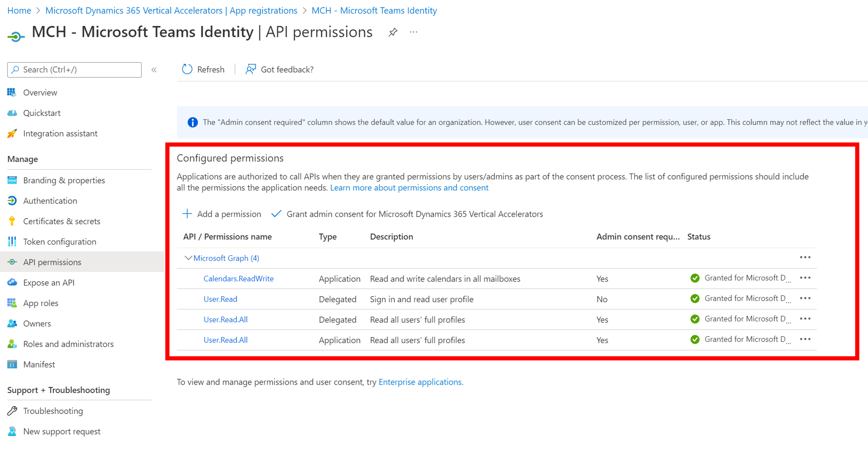Viewport: 868px width, 468px height.
Task: Follow Learn more about permissions and consent
Action: (x=409, y=188)
